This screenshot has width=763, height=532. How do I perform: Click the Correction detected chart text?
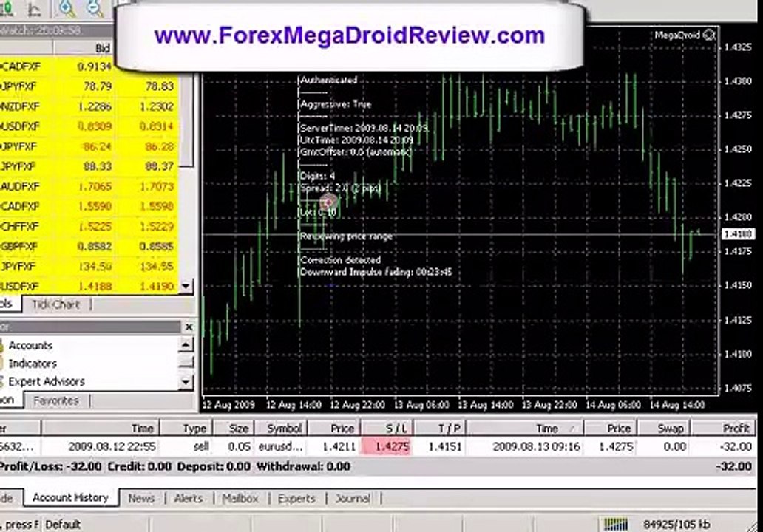coord(340,260)
